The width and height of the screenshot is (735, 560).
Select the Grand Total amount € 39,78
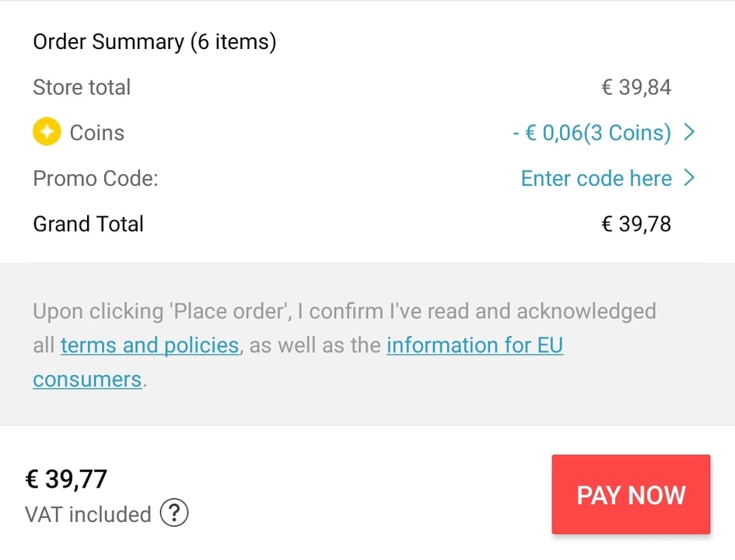635,224
